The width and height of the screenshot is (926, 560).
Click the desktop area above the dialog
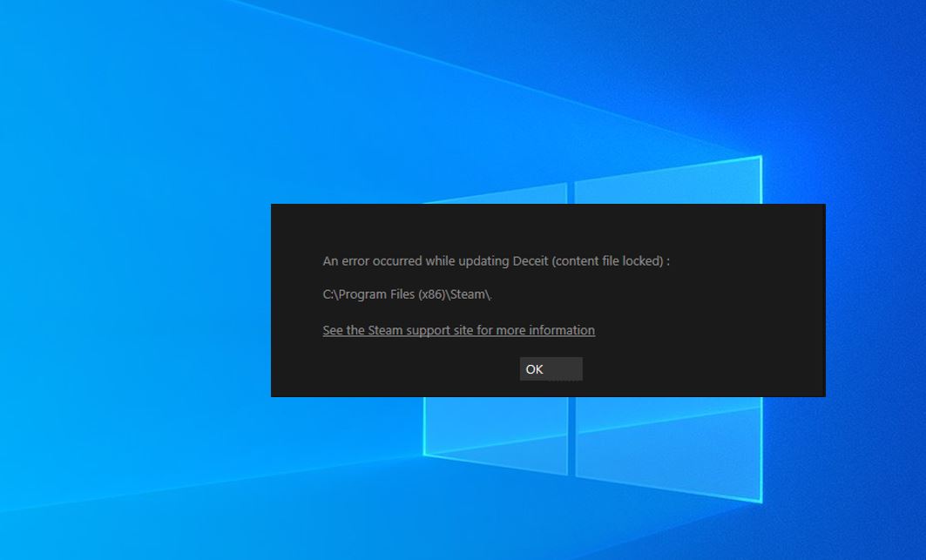click(547, 105)
